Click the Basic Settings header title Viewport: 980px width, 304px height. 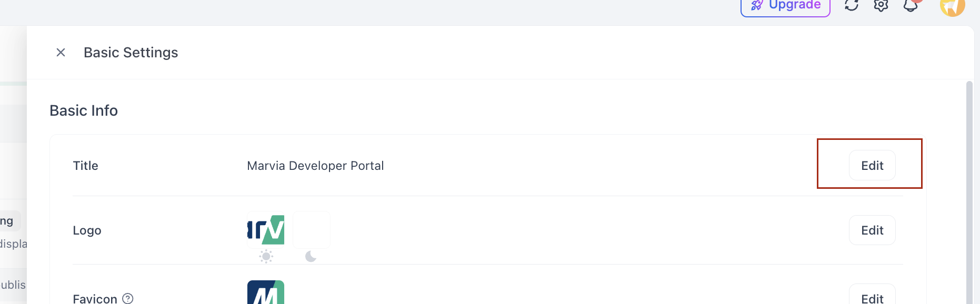pyautogui.click(x=131, y=53)
